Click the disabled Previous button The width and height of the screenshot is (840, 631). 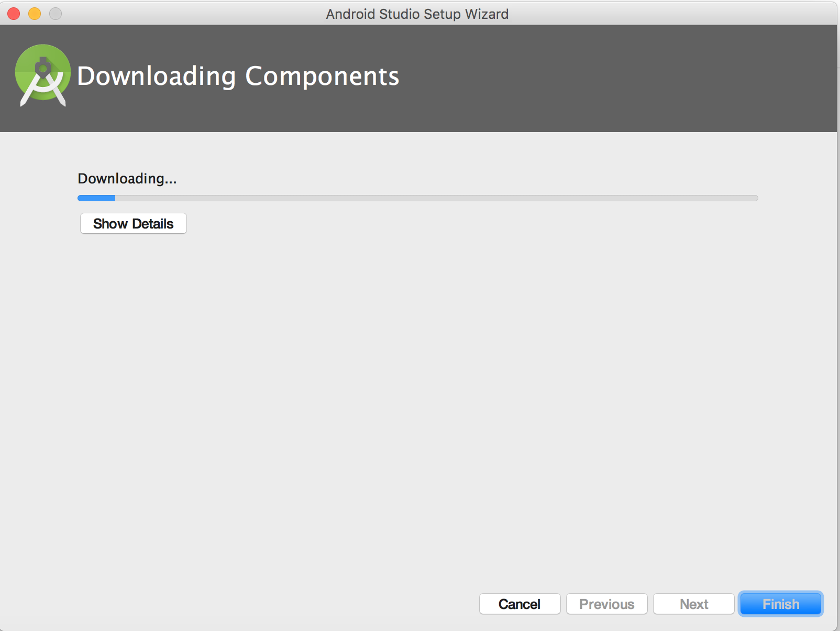[606, 603]
